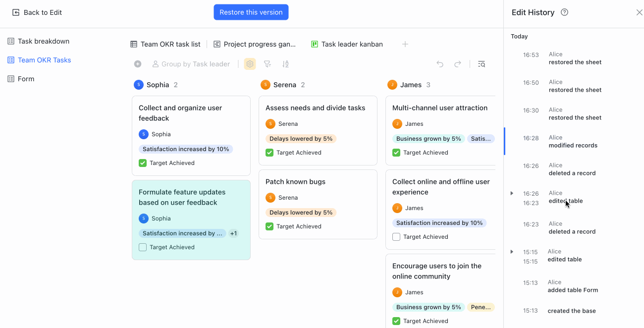644x328 pixels.
Task: Open the filter icon in toolbar
Action: [268, 64]
